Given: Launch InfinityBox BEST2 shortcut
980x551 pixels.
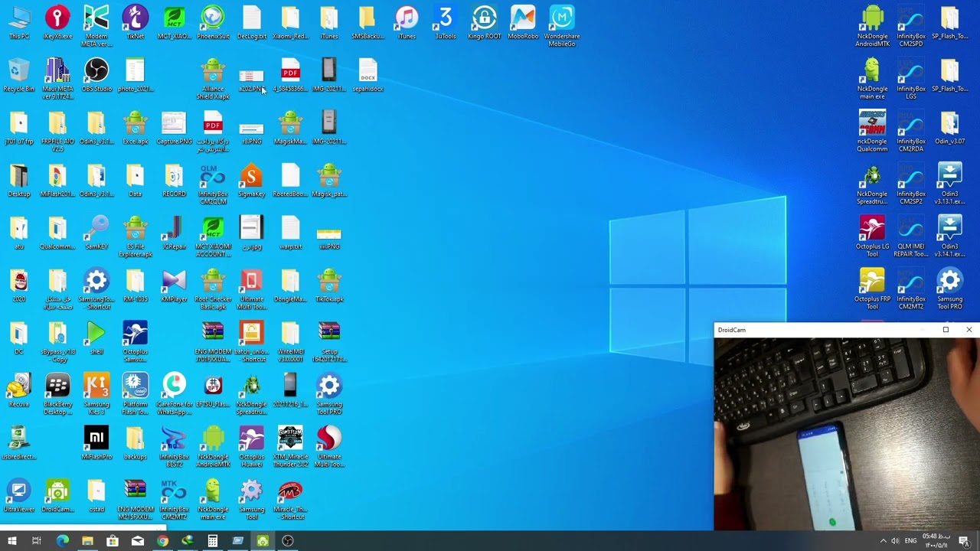Looking at the screenshot, I should click(174, 448).
